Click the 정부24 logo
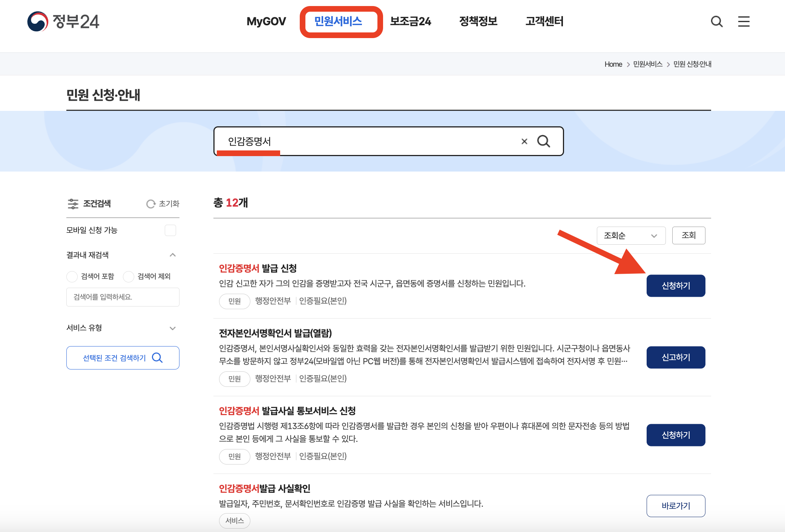Image resolution: width=785 pixels, height=532 pixels. 63,21
